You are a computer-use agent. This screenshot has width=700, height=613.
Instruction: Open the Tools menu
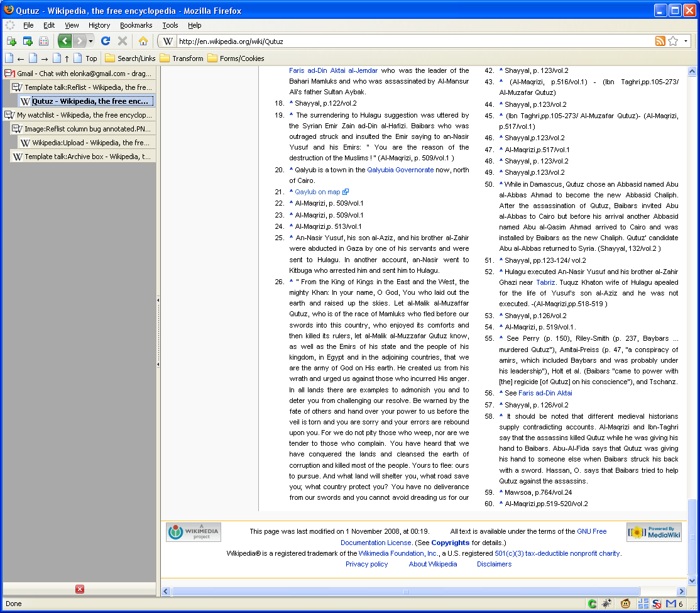170,25
